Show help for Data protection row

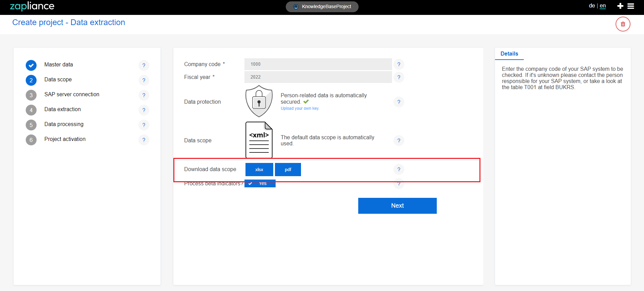point(399,102)
